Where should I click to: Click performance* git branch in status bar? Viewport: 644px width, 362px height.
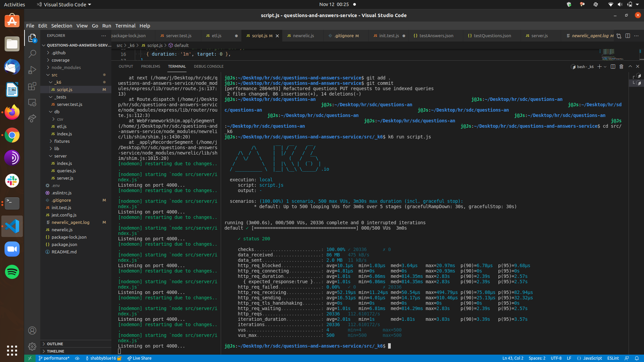54,358
